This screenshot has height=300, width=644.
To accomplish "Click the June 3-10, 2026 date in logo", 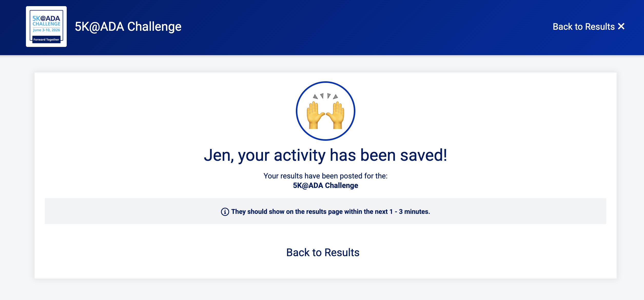I will tap(46, 30).
